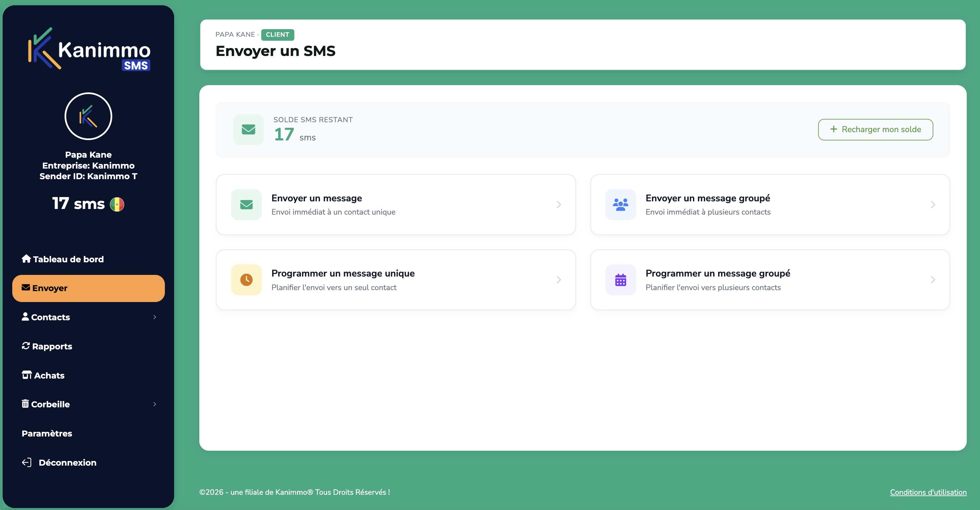Click the Sender ID: Kanimmo T text
This screenshot has width=980, height=510.
88,176
